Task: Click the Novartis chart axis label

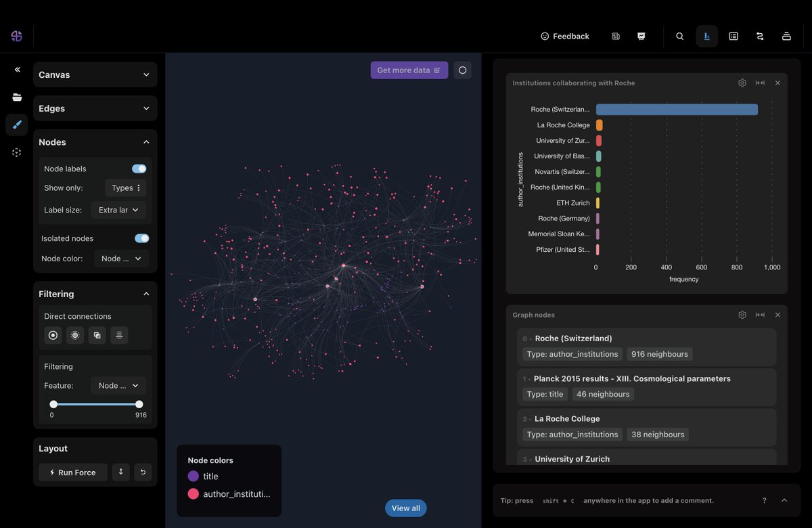Action: [x=562, y=172]
